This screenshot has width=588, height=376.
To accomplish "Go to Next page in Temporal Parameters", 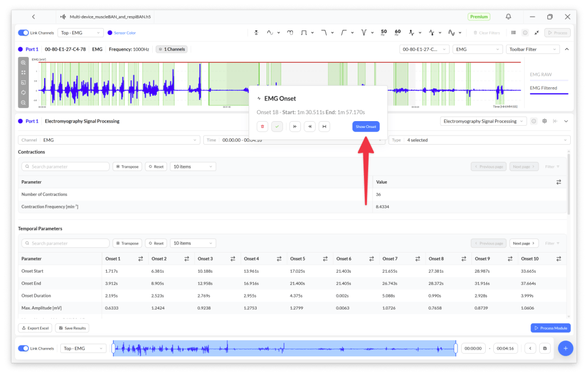I will coord(524,243).
